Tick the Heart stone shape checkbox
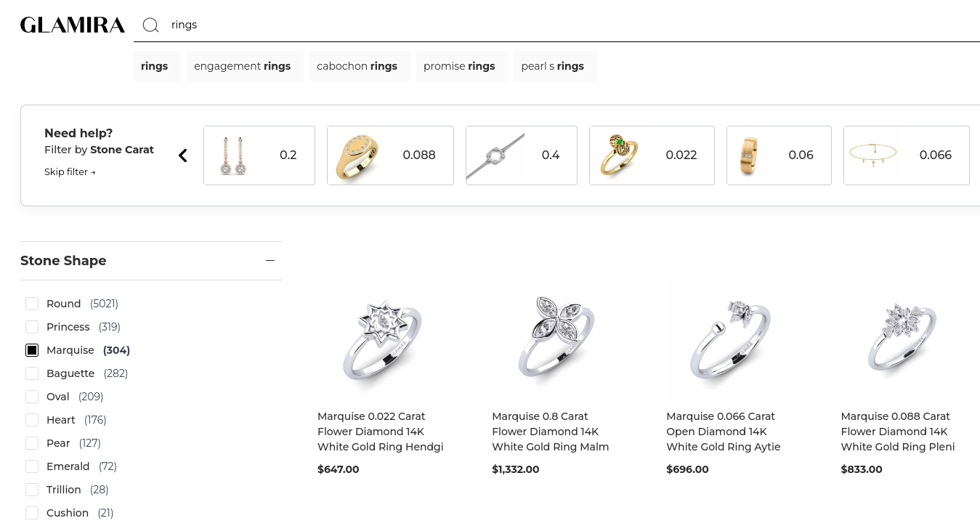This screenshot has height=526, width=980. click(32, 420)
